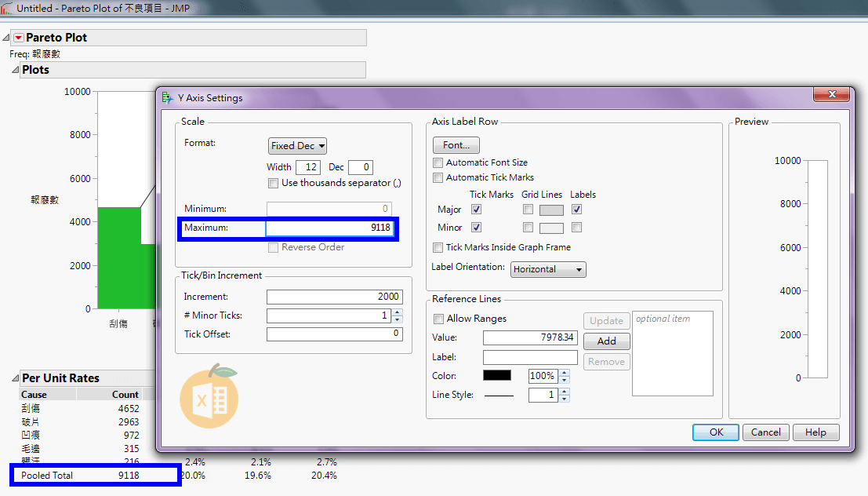
Task: Open the Fixed Dec format dropdown
Action: tap(297, 146)
